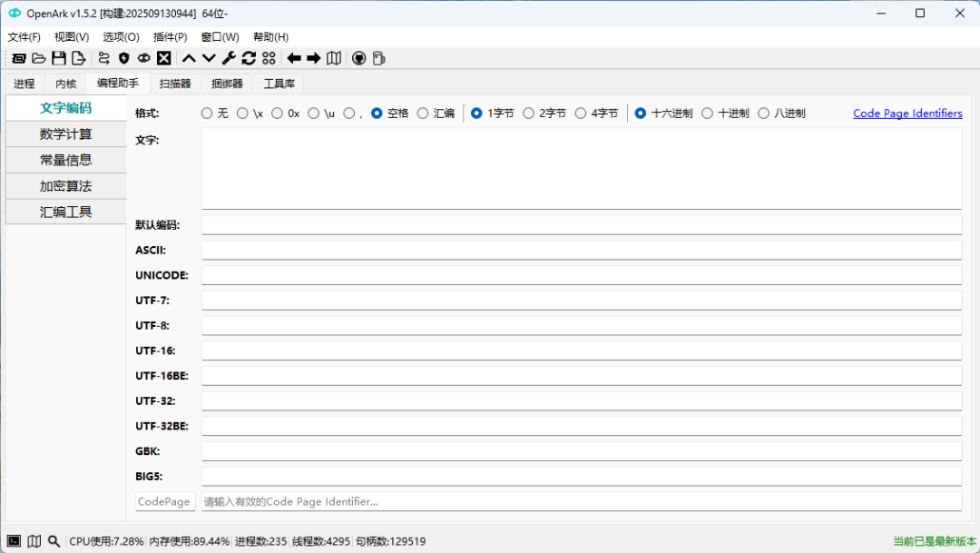The image size is (980, 553).
Task: Open the 插件(P) menu
Action: [x=170, y=36]
